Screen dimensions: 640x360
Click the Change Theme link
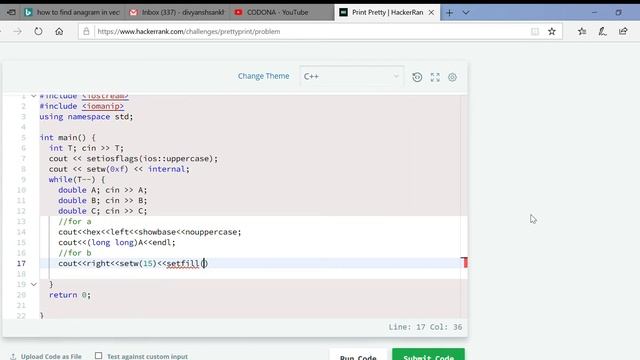pyautogui.click(x=263, y=76)
